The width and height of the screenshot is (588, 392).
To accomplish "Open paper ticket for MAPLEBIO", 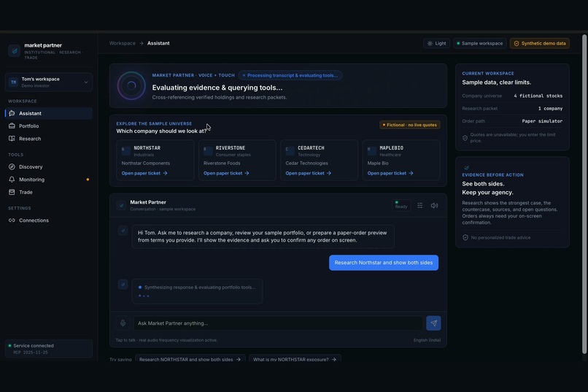I will pos(390,173).
